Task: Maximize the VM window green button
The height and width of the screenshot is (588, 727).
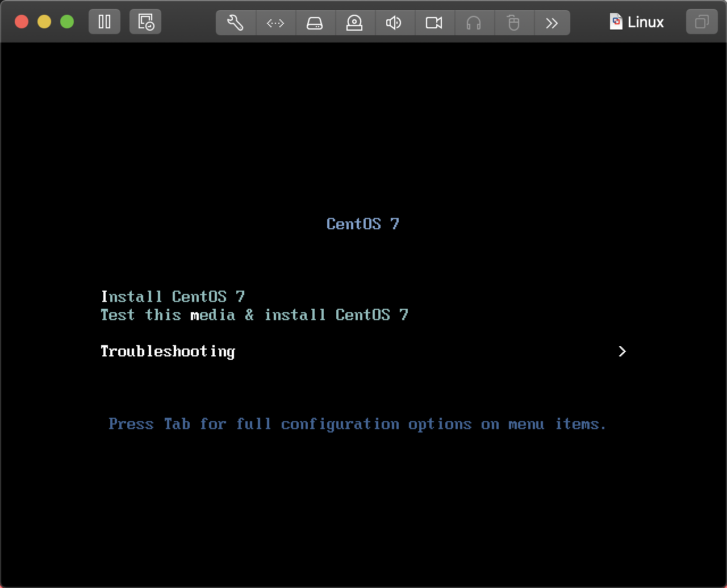Action: [x=67, y=22]
